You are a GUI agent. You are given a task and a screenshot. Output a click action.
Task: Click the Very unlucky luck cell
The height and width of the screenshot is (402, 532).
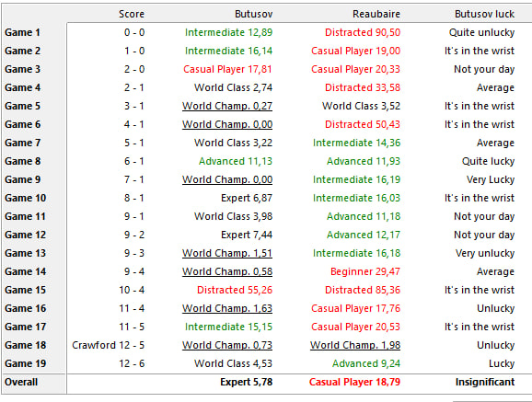click(x=485, y=253)
